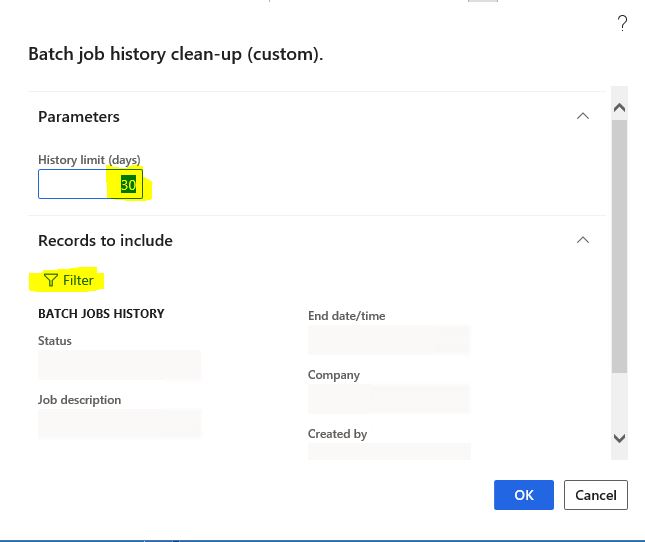Image resolution: width=645 pixels, height=542 pixels.
Task: Open the Filter link under Records to include
Action: (x=69, y=280)
